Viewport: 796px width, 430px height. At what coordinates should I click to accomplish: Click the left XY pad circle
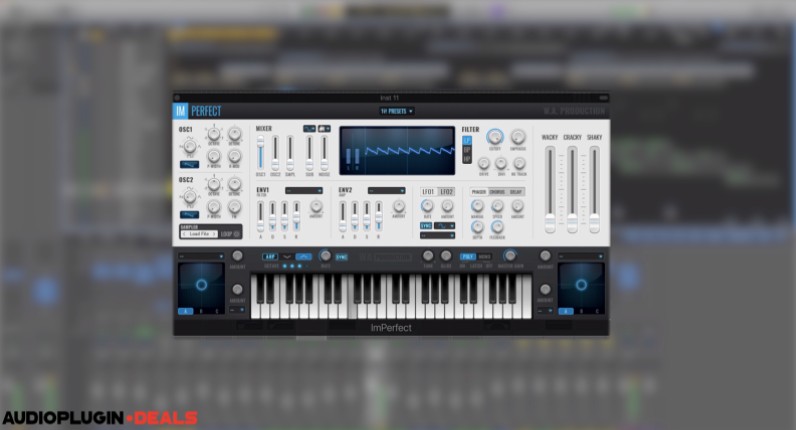201,285
